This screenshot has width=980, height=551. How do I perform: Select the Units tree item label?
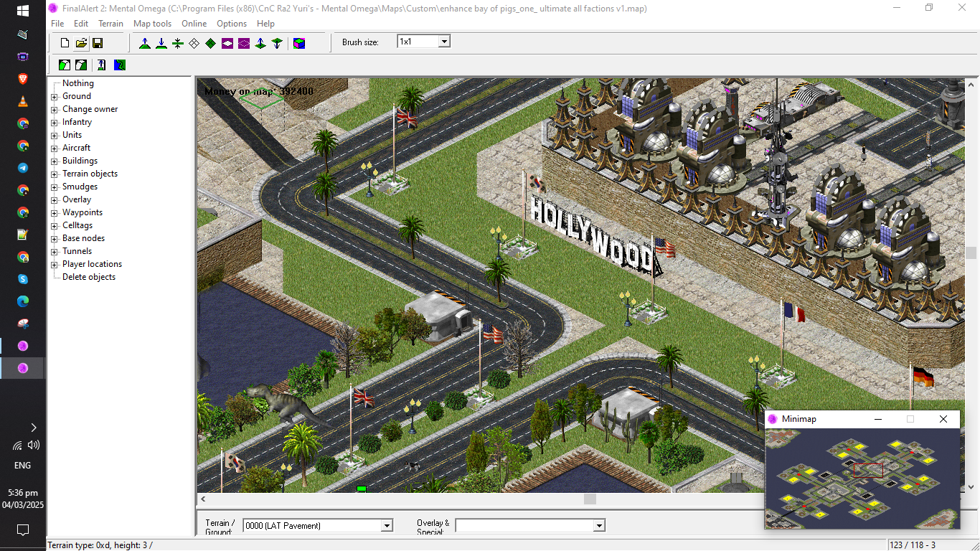tap(72, 135)
